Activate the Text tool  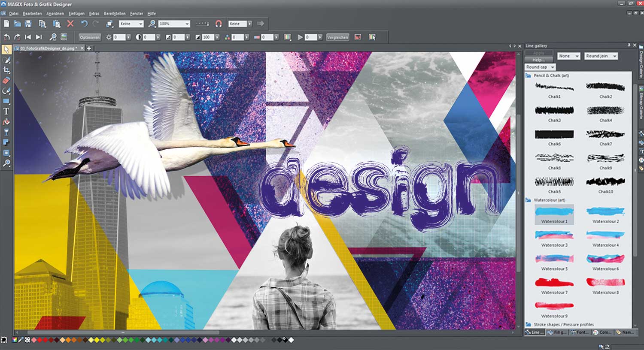(6, 112)
